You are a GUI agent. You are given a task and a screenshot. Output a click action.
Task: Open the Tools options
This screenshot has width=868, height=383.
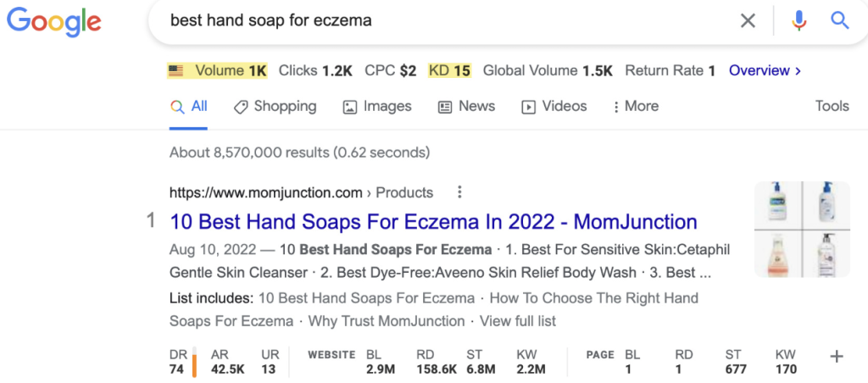coord(832,107)
